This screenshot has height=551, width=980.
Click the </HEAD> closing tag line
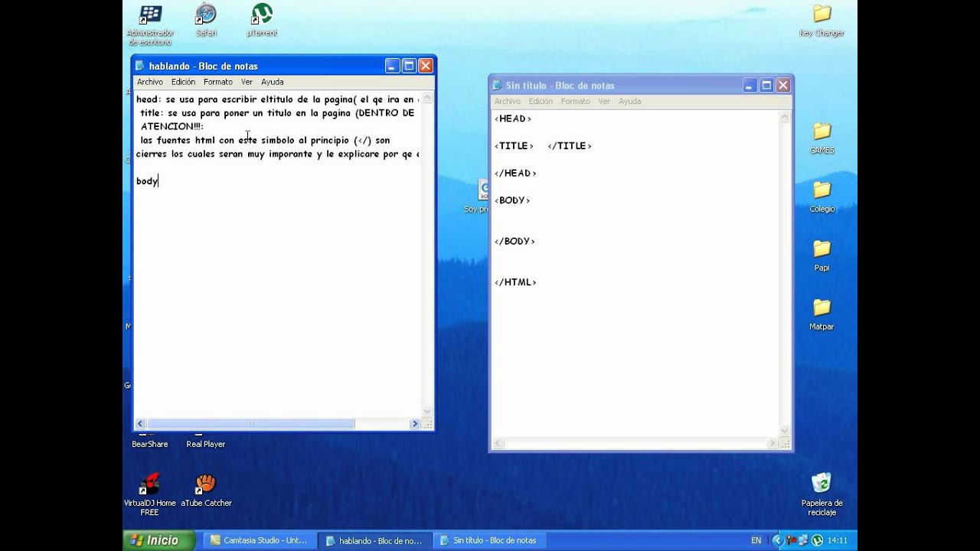[x=515, y=173]
